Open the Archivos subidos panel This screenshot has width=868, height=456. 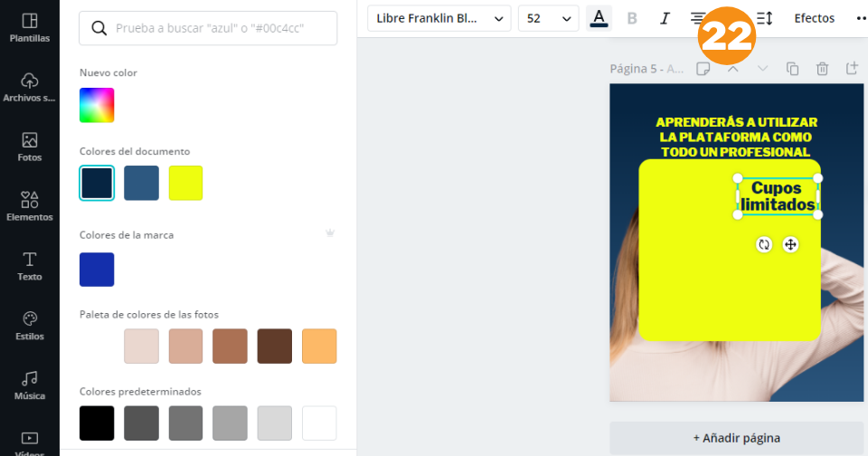(x=29, y=88)
